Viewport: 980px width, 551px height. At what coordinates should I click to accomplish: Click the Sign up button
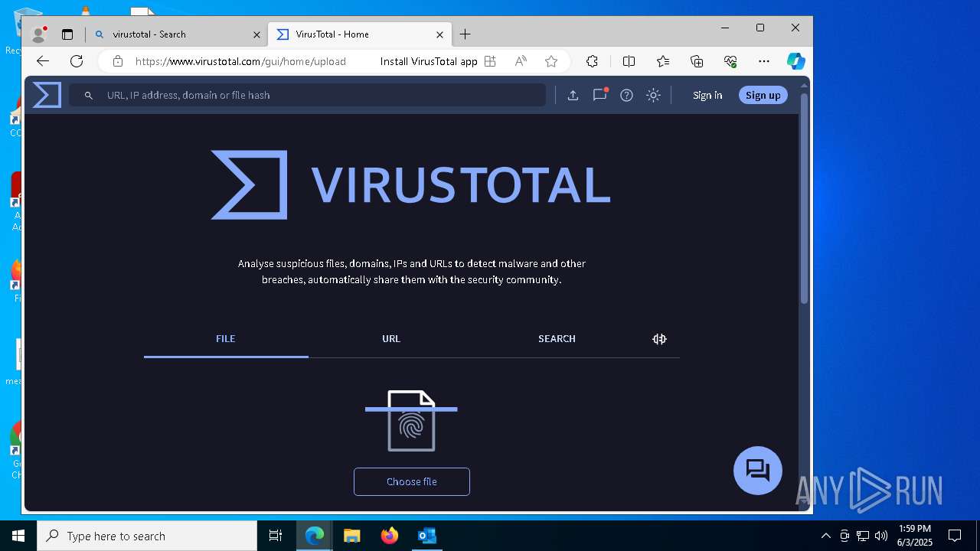pos(763,95)
